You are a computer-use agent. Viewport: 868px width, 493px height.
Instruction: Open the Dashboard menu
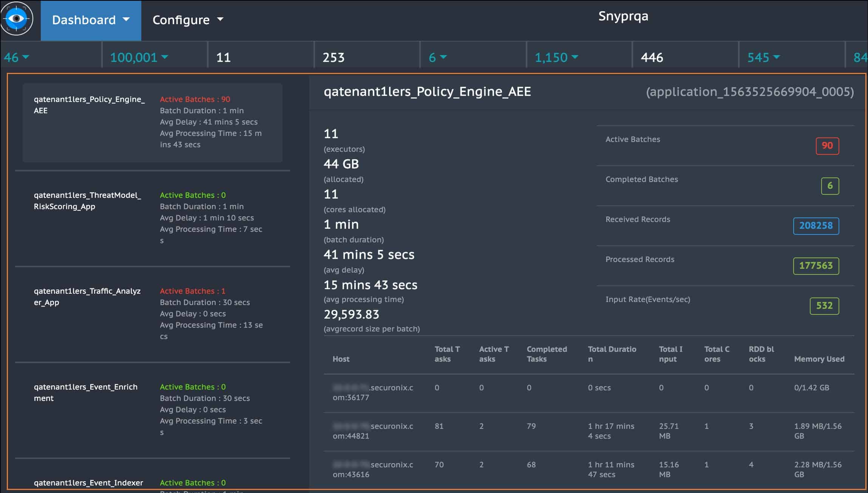coord(91,20)
